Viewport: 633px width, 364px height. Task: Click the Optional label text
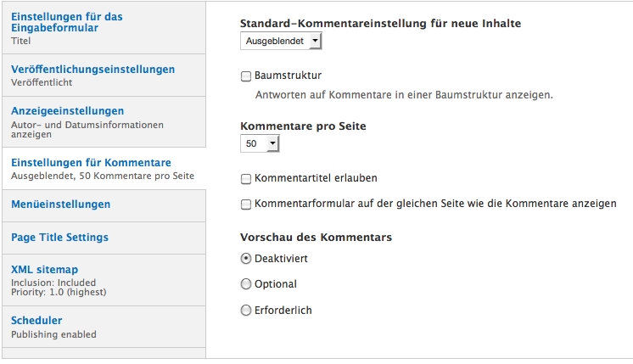point(276,284)
